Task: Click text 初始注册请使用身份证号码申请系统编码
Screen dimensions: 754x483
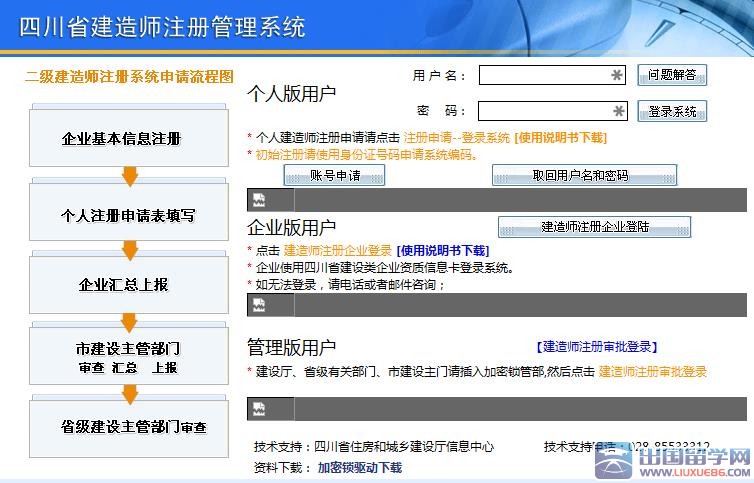Action: (366, 154)
